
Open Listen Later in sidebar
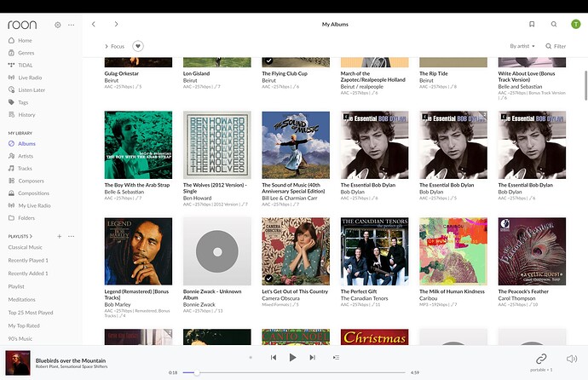[26, 90]
